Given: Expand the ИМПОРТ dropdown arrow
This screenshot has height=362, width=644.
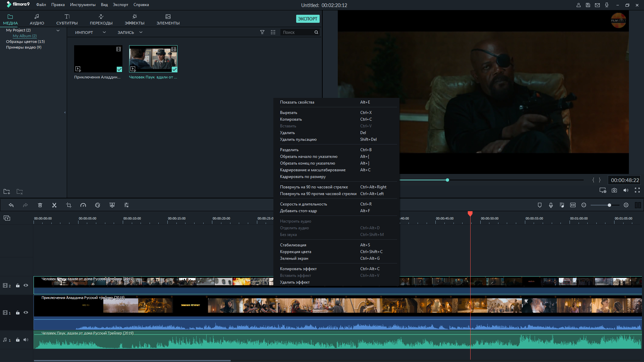Looking at the screenshot, I should (104, 32).
